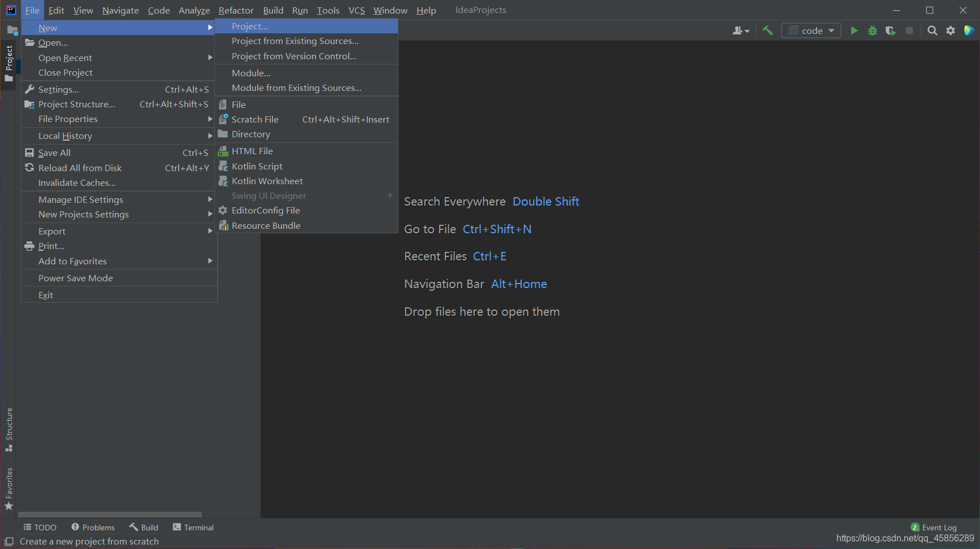Run with coverage shield icon
Viewport: 980px width, 549px height.
point(891,30)
